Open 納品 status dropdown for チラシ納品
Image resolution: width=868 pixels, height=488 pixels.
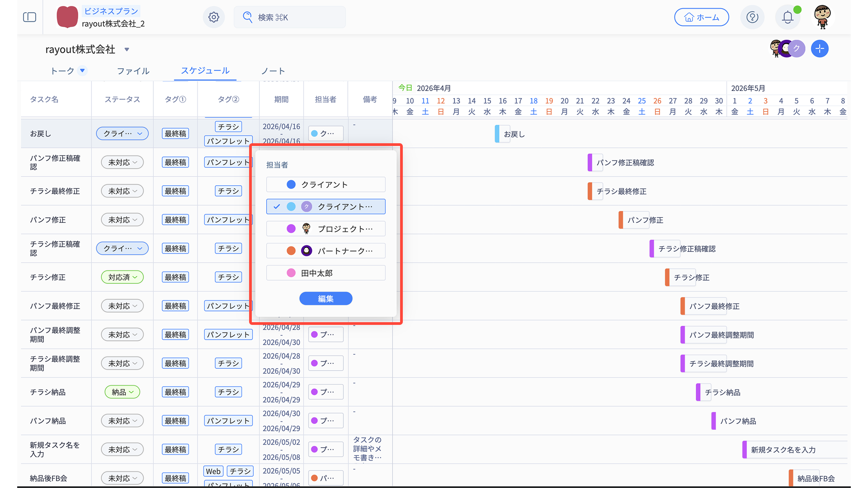coord(122,392)
